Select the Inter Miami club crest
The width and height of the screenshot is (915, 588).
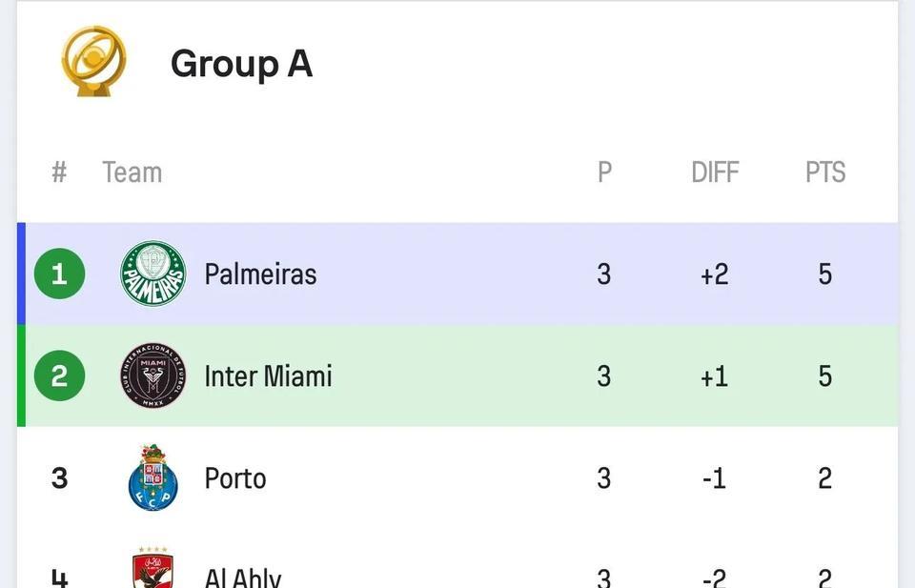point(152,375)
